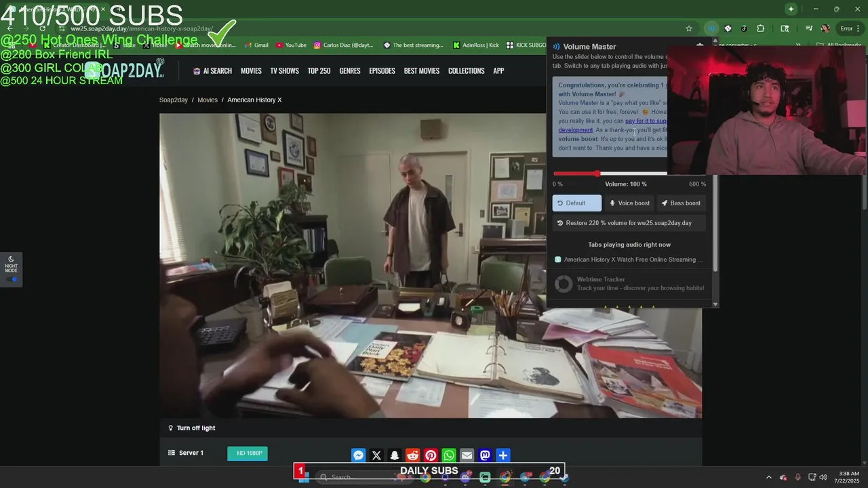Click the YouTube bookmark
Viewport: 868px width, 488px height.
tap(291, 45)
